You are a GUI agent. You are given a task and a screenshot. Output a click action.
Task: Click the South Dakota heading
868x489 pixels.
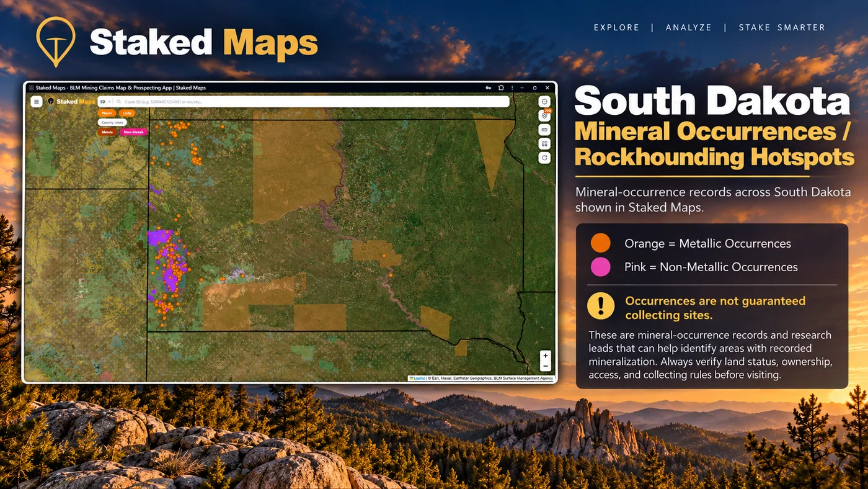(712, 101)
